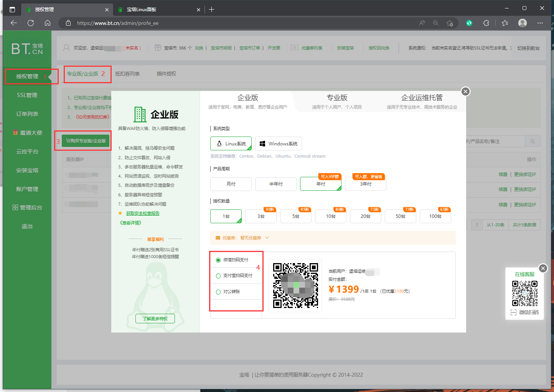The image size is (554, 392).
Task: Select 半年付 billing cycle
Action: coord(276,184)
